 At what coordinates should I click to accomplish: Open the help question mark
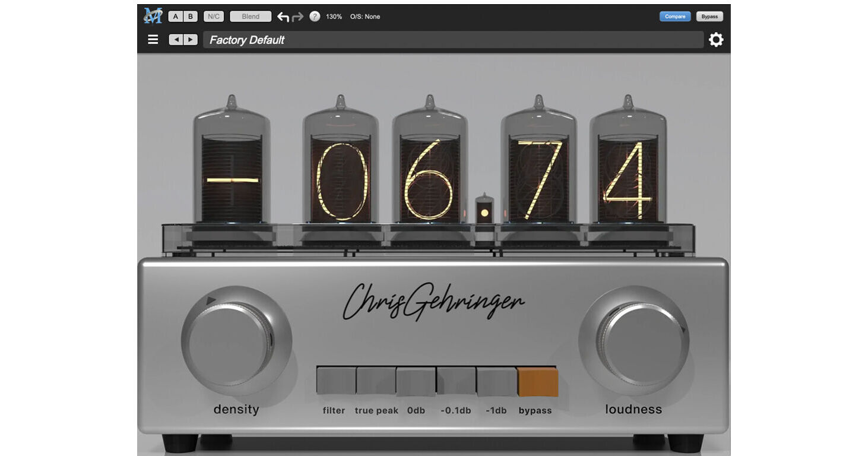(315, 17)
